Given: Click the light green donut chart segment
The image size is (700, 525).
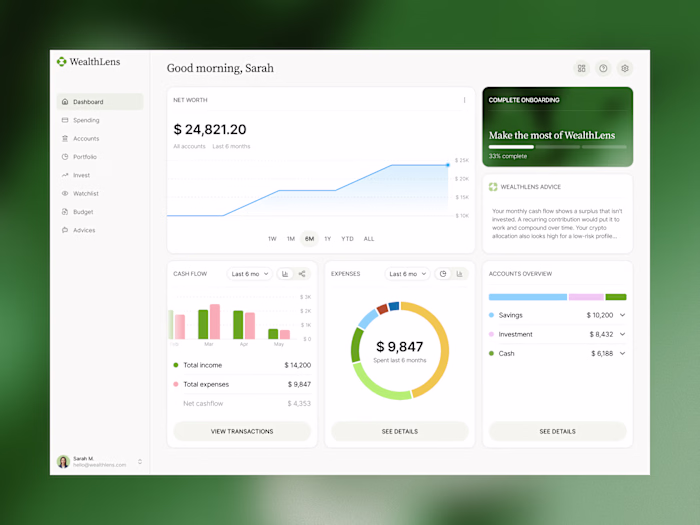Looking at the screenshot, I should (375, 387).
